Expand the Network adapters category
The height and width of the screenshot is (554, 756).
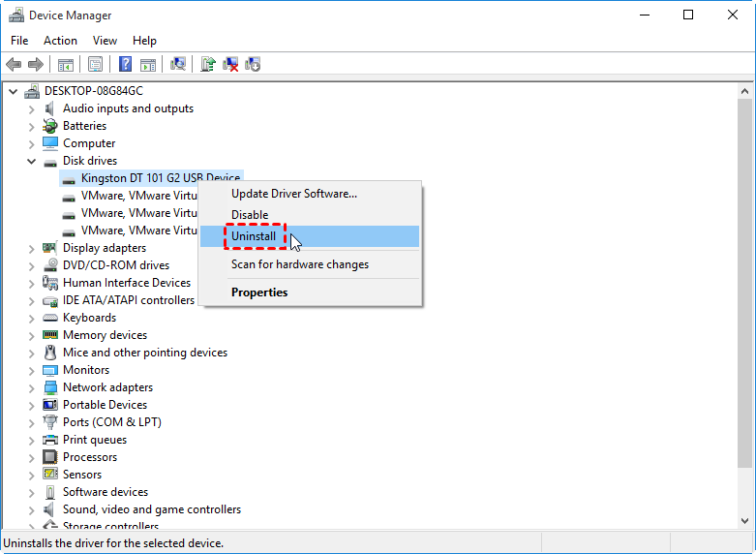32,388
